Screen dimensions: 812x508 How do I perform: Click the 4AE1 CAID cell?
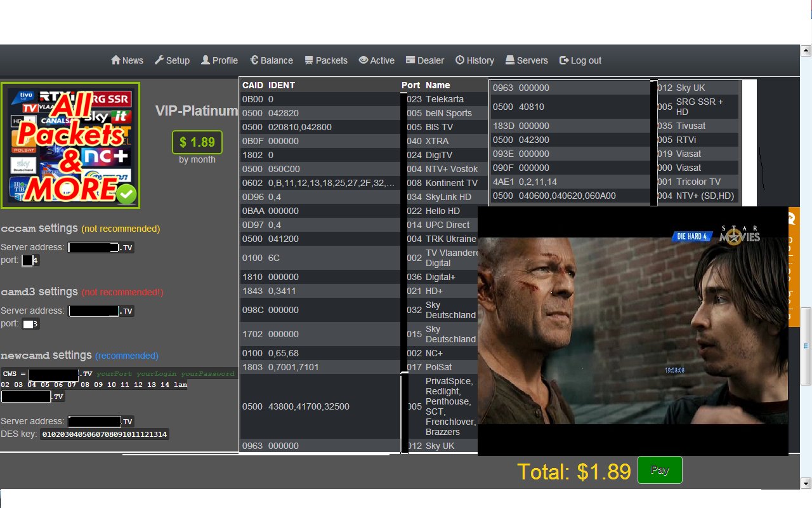504,182
